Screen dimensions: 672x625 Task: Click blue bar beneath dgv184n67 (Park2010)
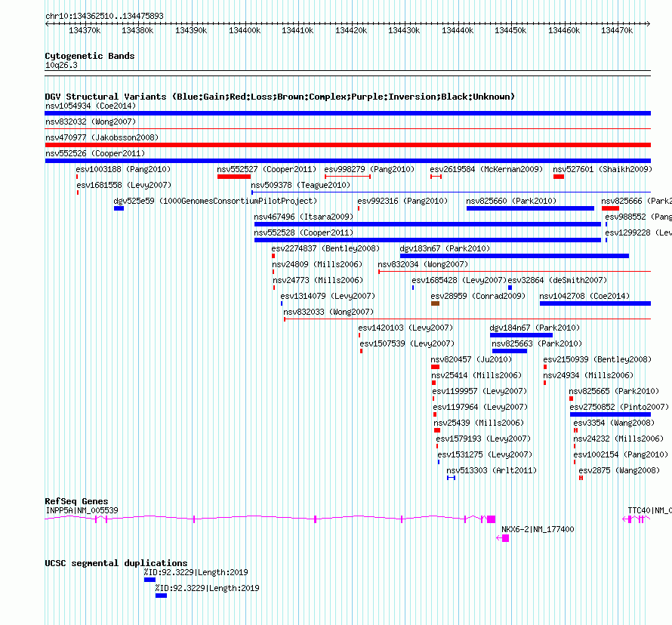pyautogui.click(x=521, y=335)
